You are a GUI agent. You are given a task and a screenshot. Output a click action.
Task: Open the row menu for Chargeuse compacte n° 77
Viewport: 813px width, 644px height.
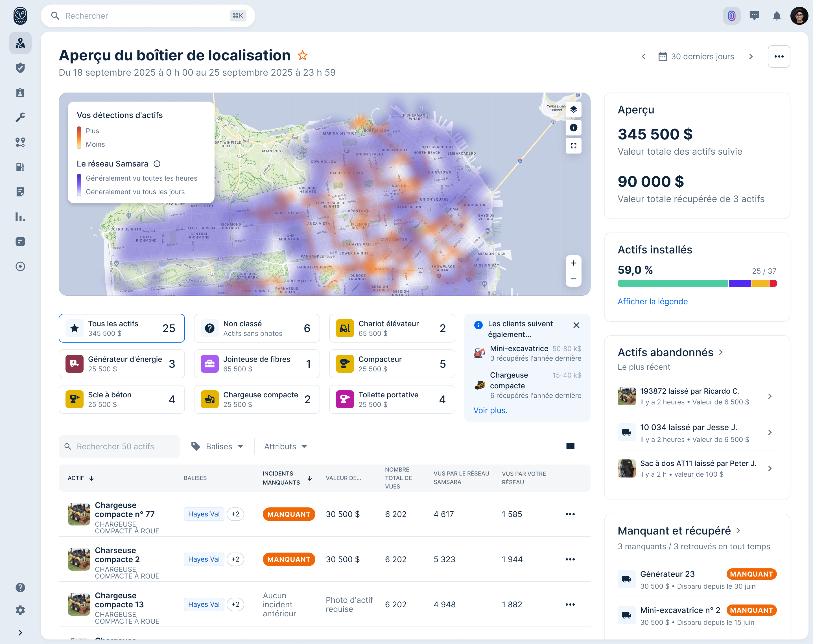coord(570,514)
